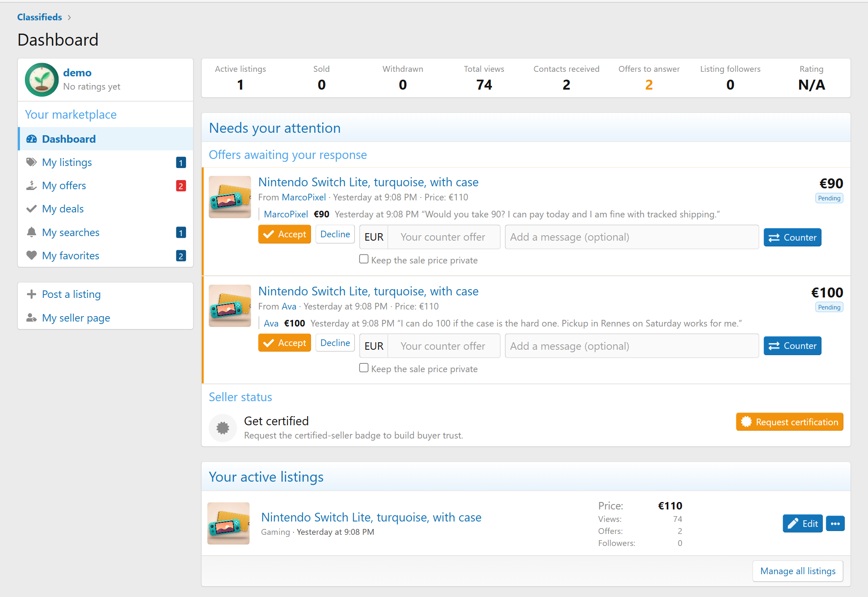Click Active listings count 1

[x=240, y=85]
